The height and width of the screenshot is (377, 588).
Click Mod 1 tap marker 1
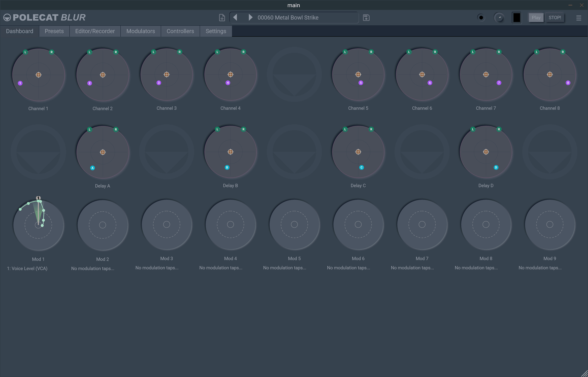click(x=38, y=198)
